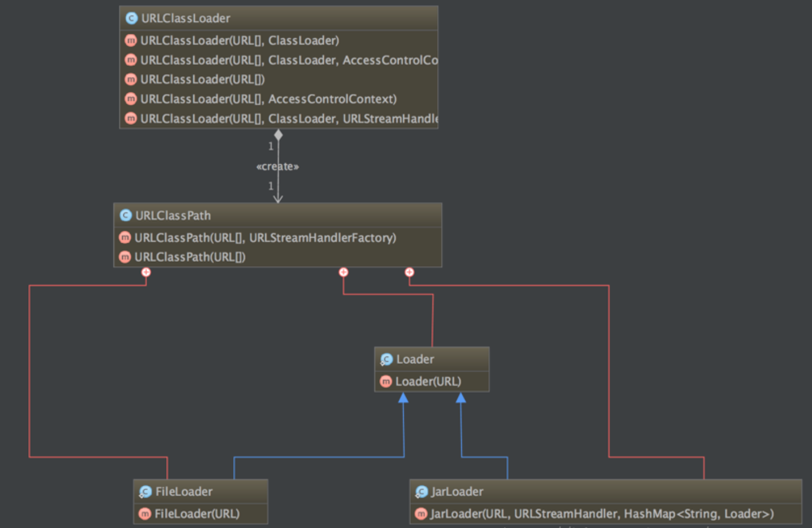The image size is (812, 528).
Task: Click the blue inheritance arrowhead from FileLoader
Action: coord(403,398)
